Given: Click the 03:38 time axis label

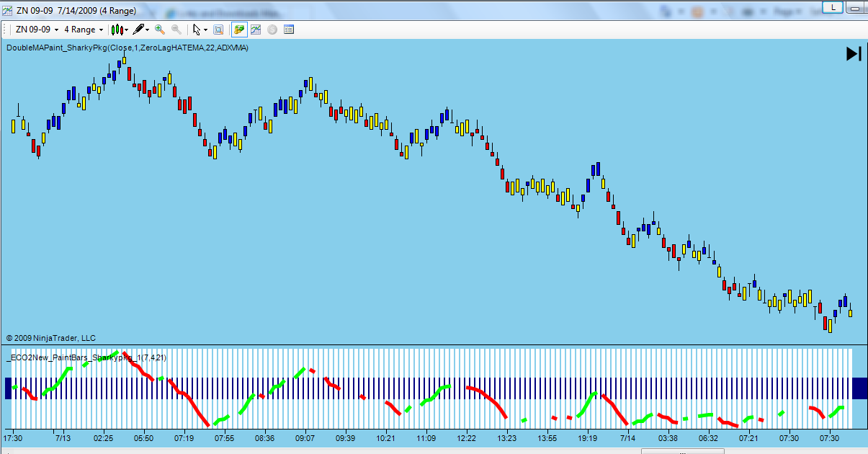Looking at the screenshot, I should (x=668, y=438).
